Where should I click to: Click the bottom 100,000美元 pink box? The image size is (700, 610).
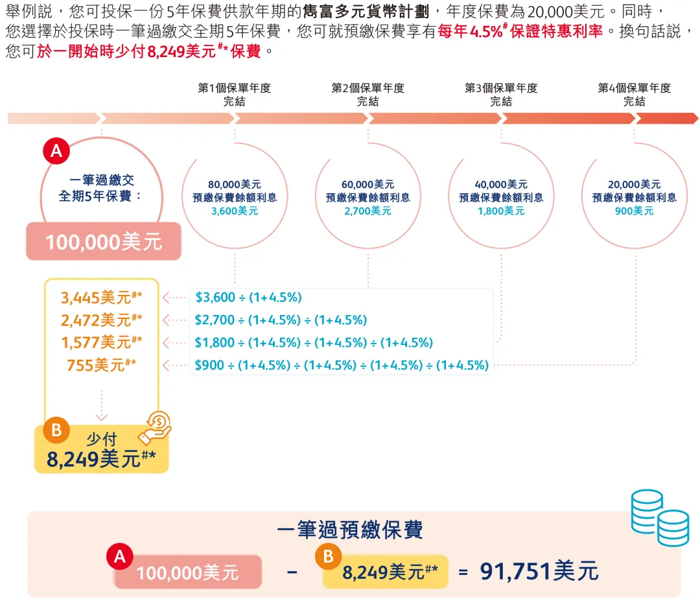click(187, 572)
